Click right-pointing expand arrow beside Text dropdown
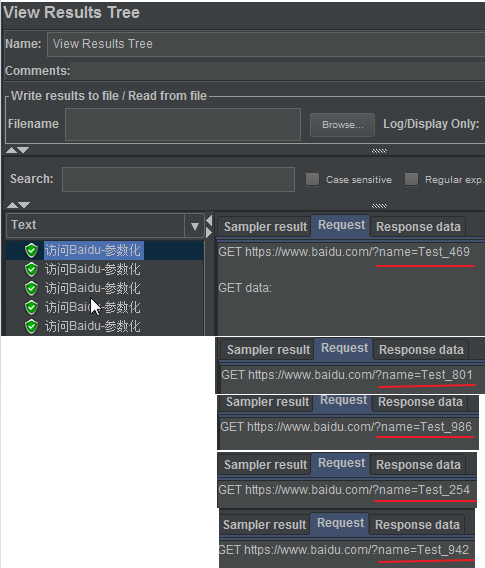The width and height of the screenshot is (485, 568). (x=209, y=233)
